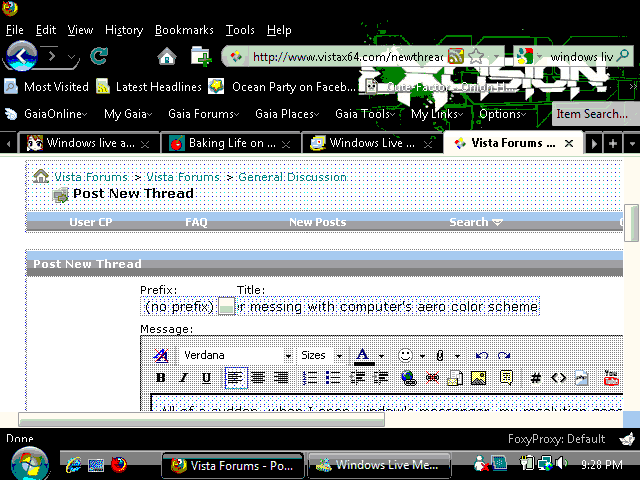Toggle underline formatting in the message editor
The image size is (640, 480).
point(207,378)
